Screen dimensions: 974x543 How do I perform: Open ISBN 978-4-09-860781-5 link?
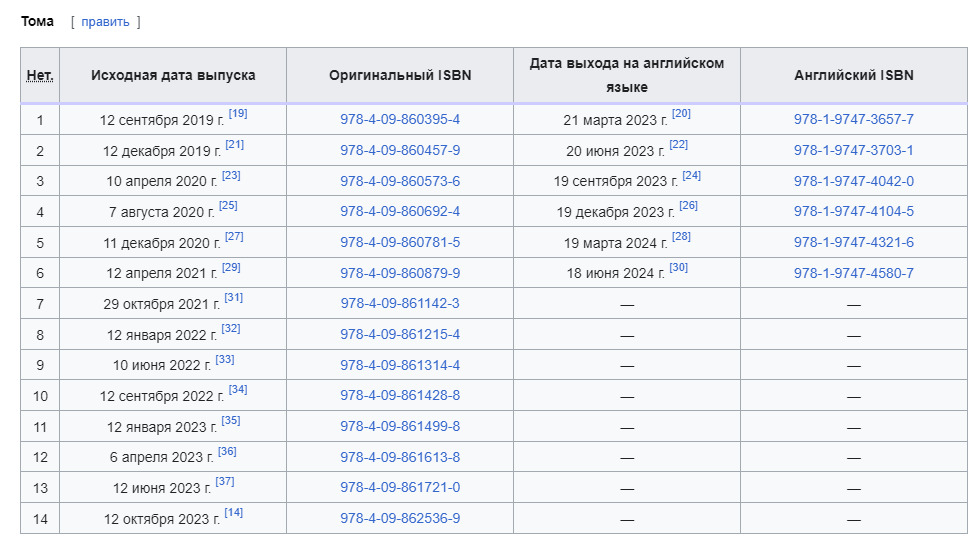coord(400,242)
